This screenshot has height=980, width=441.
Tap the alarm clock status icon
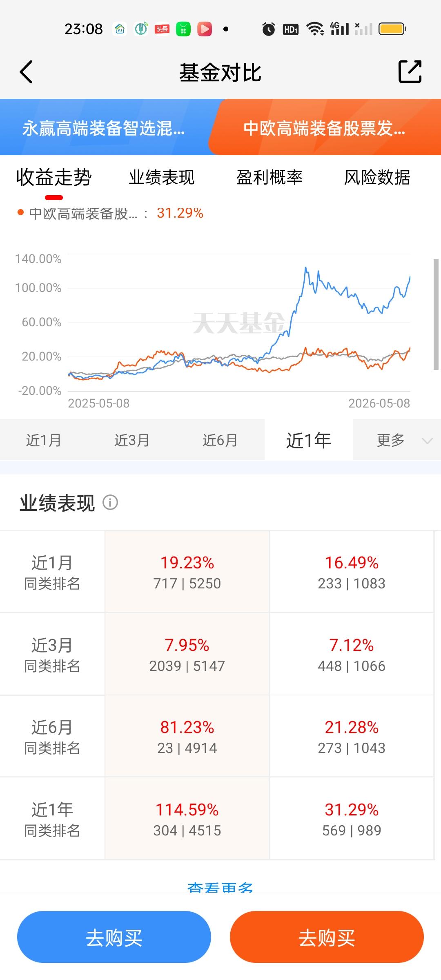268,29
